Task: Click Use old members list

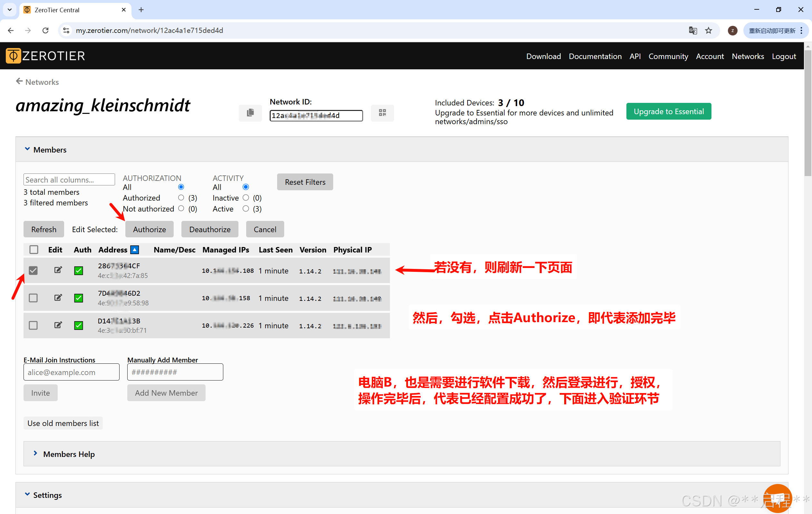Action: 63,423
